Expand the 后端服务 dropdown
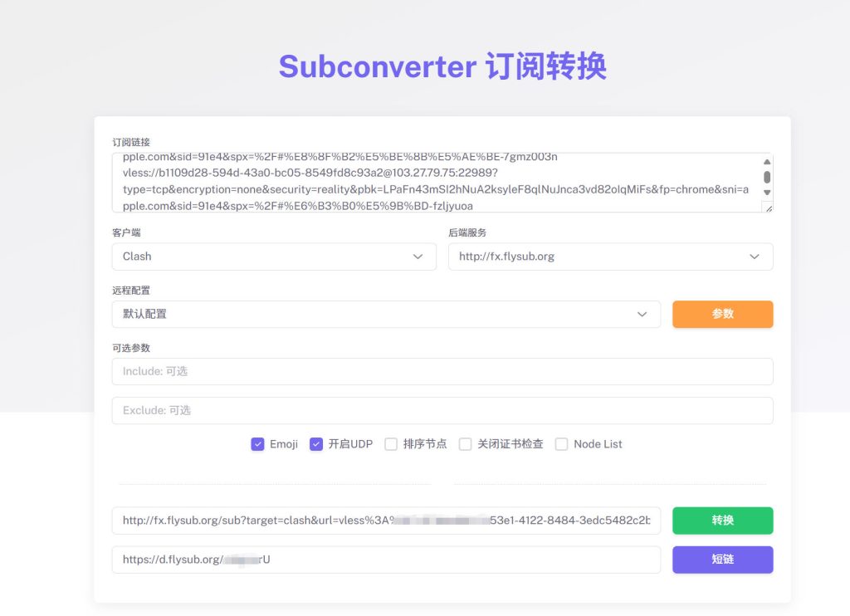 point(611,257)
